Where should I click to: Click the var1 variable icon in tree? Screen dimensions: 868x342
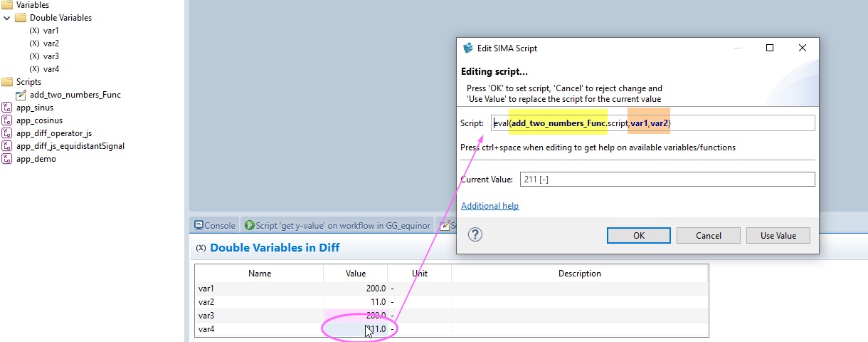34,31
